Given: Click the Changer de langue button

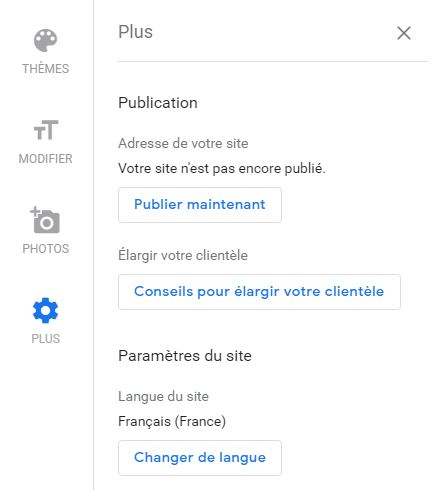Looking at the screenshot, I should tap(200, 458).
